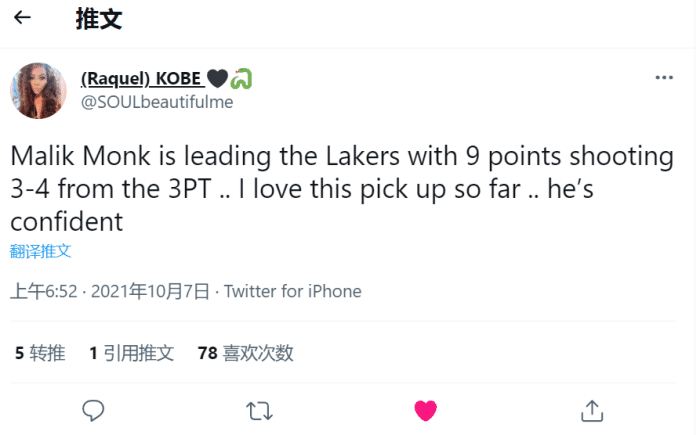This screenshot has width=700, height=435.
Task: Click the reply speech bubble icon
Action: pyautogui.click(x=94, y=410)
